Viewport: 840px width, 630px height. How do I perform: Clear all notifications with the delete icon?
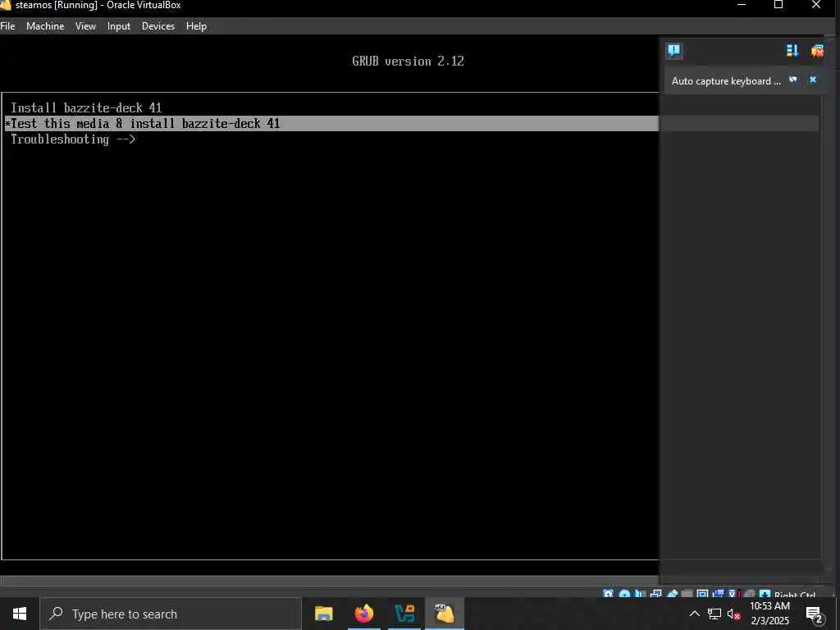click(x=818, y=51)
